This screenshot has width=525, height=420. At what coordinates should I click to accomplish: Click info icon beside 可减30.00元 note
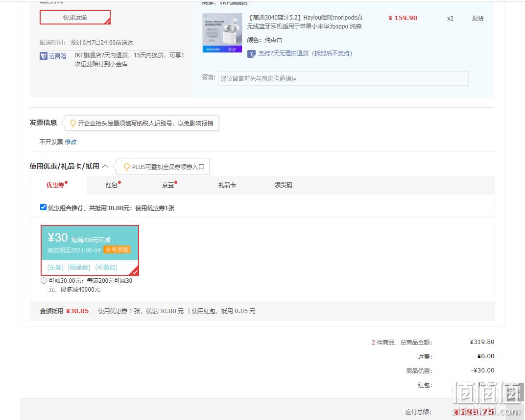pos(44,281)
